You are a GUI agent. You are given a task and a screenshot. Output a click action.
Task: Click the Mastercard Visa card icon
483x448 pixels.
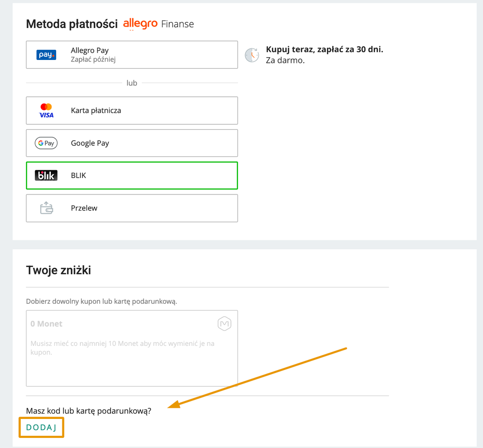click(x=46, y=111)
